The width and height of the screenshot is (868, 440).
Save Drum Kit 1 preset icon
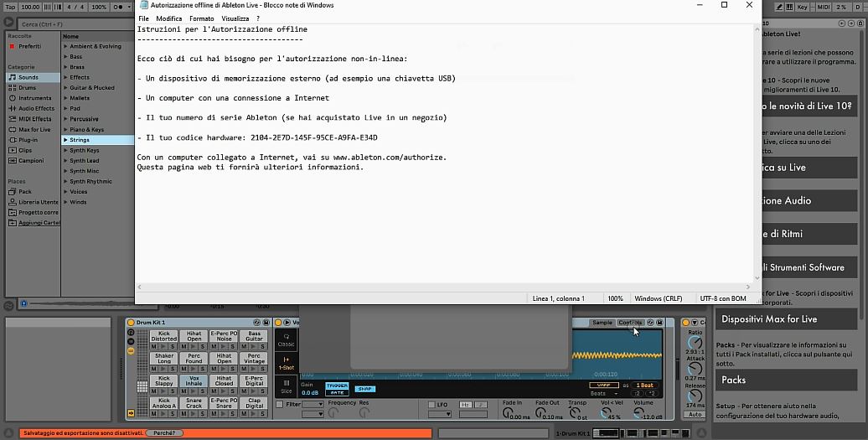pyautogui.click(x=266, y=322)
